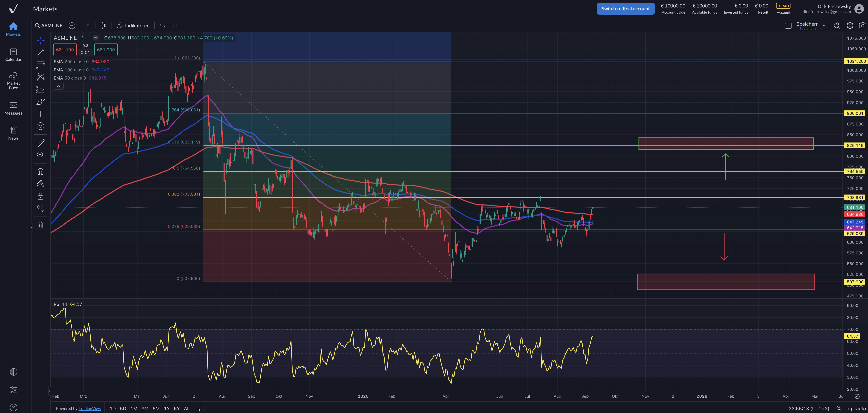The width and height of the screenshot is (868, 413).
Task: Select the ruler measure tool
Action: tap(40, 142)
